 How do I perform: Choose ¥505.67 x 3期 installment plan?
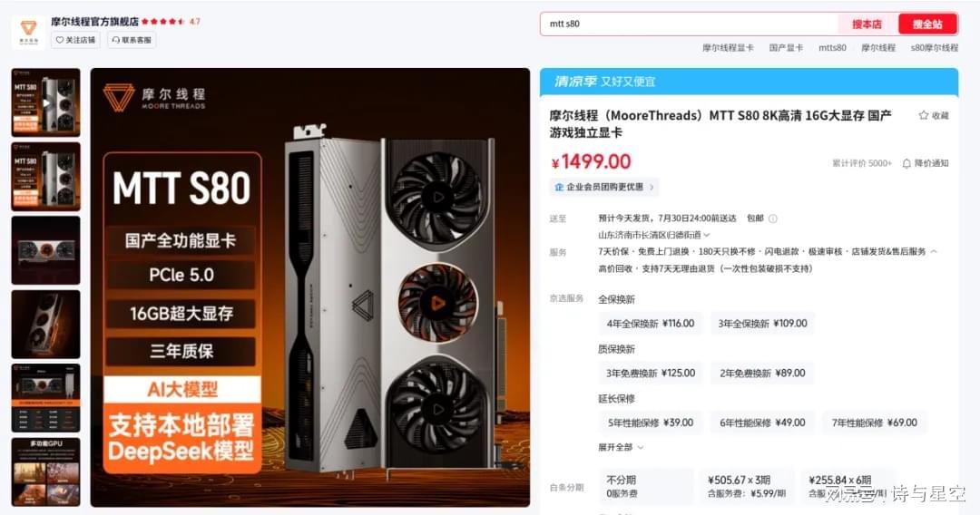click(x=746, y=486)
